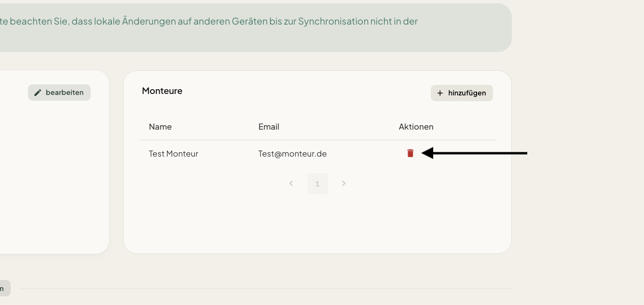This screenshot has height=305, width=644.
Task: Click the Test@monteur.de email address
Action: click(292, 154)
